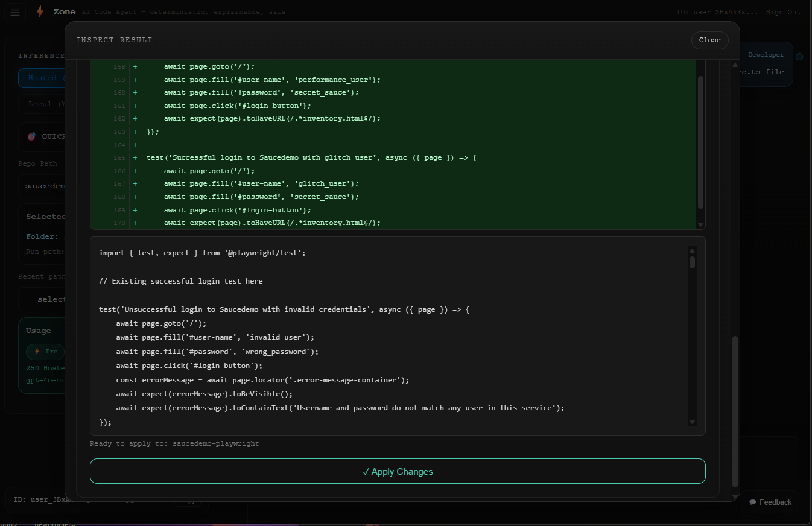The height and width of the screenshot is (526, 812).
Task: Sign out of the account
Action: tap(783, 12)
